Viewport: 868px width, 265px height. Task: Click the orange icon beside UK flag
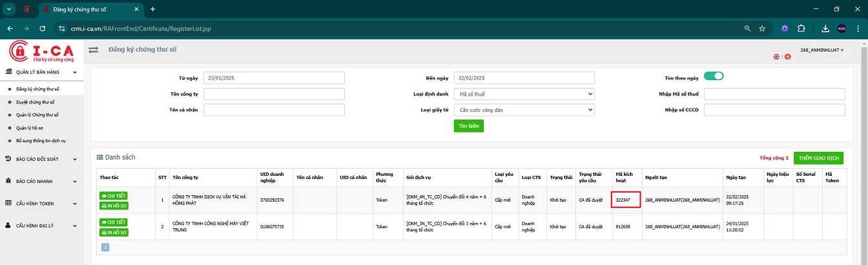pos(787,56)
